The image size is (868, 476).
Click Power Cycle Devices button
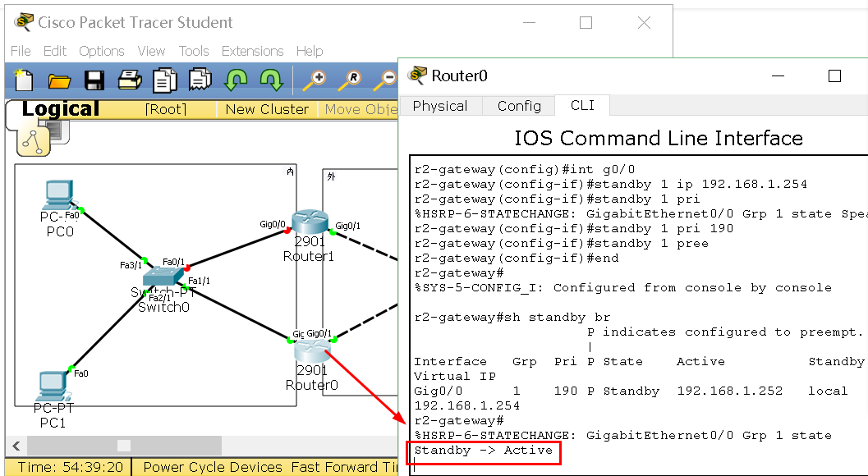[x=213, y=467]
